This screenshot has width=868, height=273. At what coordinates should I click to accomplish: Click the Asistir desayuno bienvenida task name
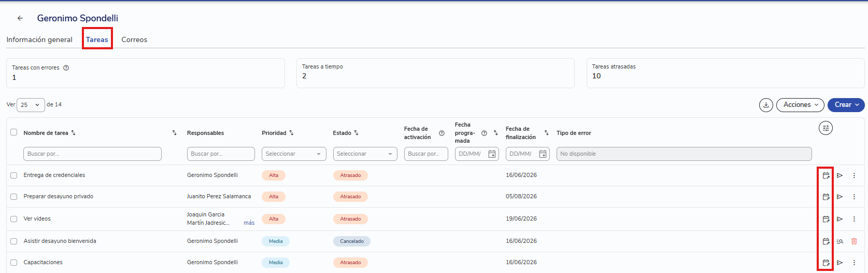(60, 241)
